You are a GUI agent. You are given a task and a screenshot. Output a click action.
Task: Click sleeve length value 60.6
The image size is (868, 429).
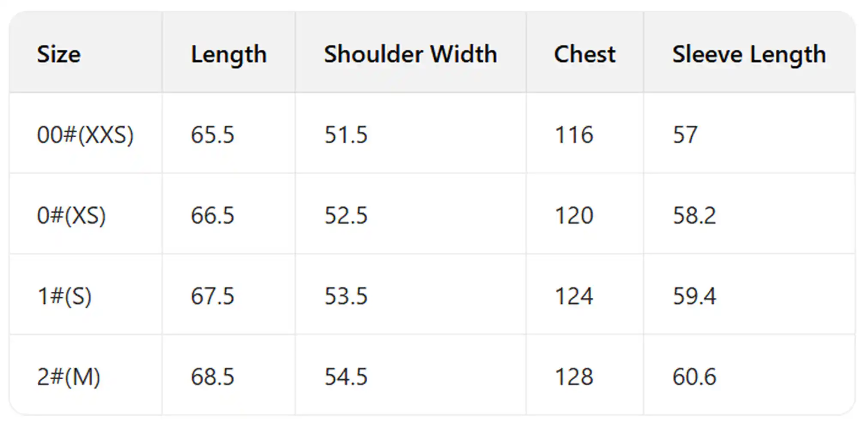[x=694, y=377]
